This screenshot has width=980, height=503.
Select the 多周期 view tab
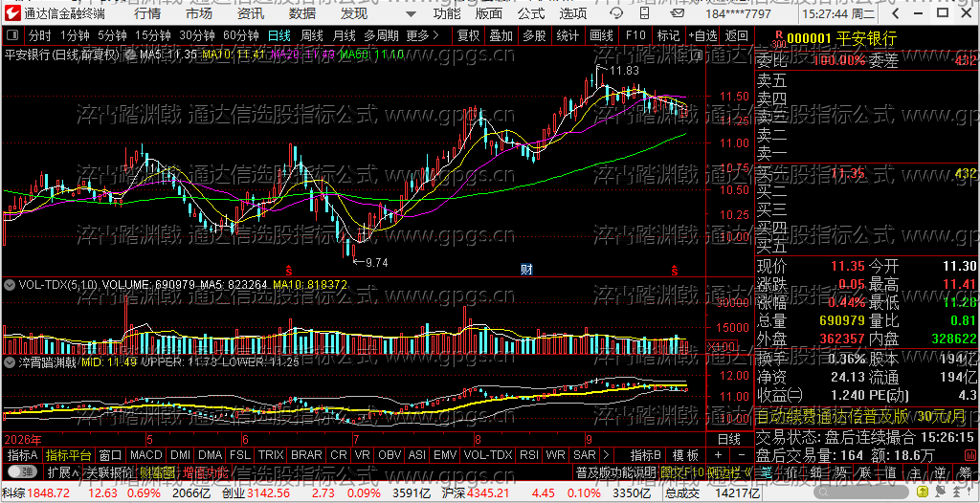pyautogui.click(x=381, y=35)
